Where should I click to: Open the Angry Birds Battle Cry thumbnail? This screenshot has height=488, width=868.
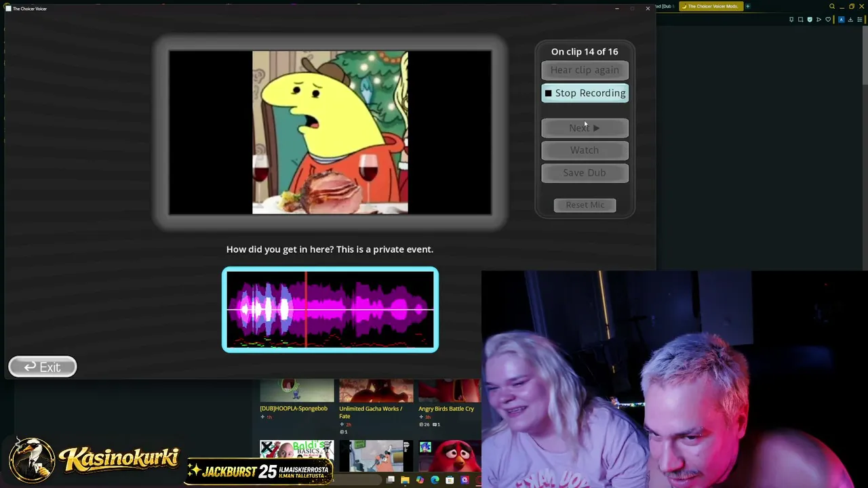click(x=450, y=391)
